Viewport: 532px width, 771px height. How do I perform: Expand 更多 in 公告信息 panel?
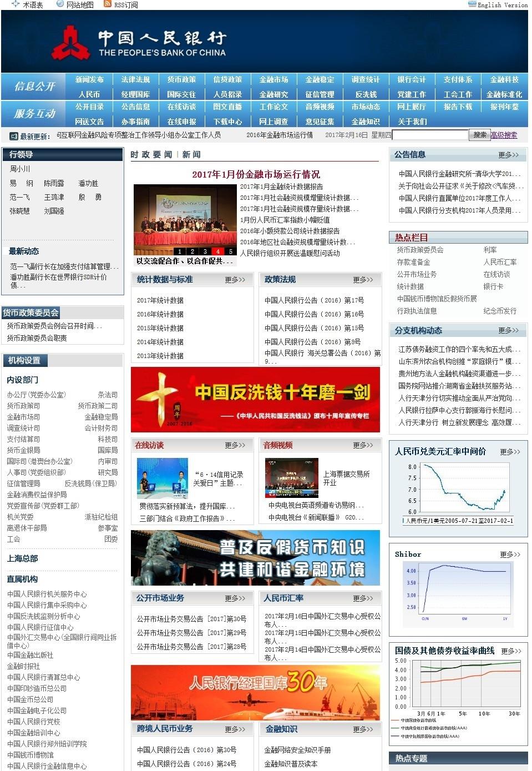click(509, 155)
